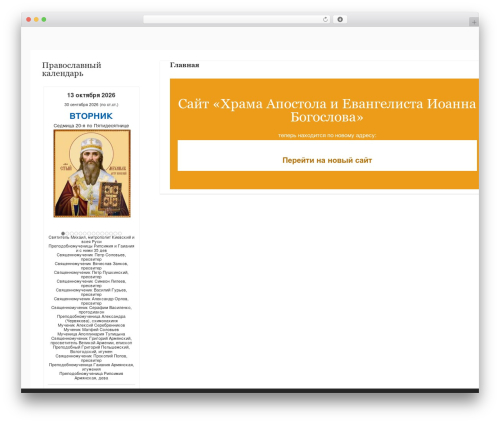The width and height of the screenshot is (500, 423).
Task: Click 'Мученица Аполлинария Тупицына' entry
Action: pyautogui.click(x=91, y=334)
